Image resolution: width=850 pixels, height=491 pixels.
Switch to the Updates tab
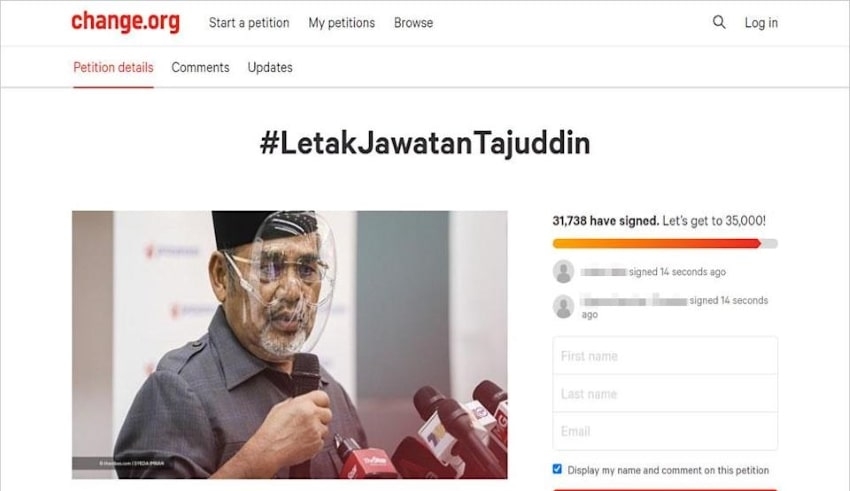tap(270, 67)
